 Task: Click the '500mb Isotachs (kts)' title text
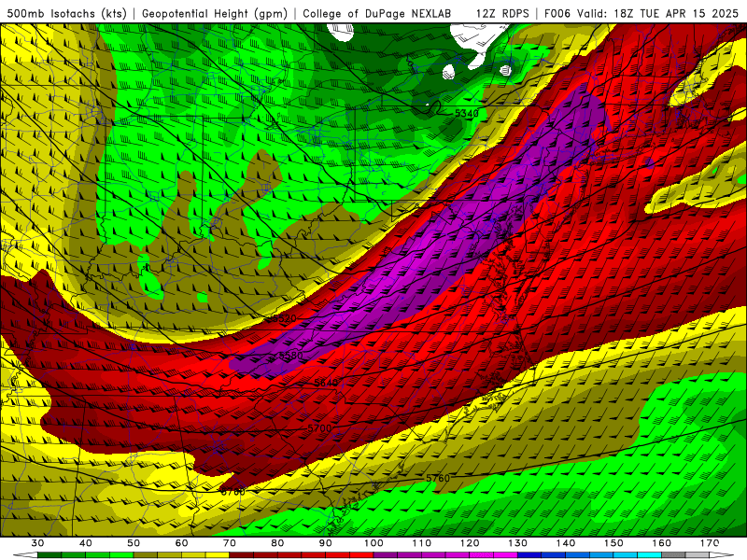coord(66,13)
